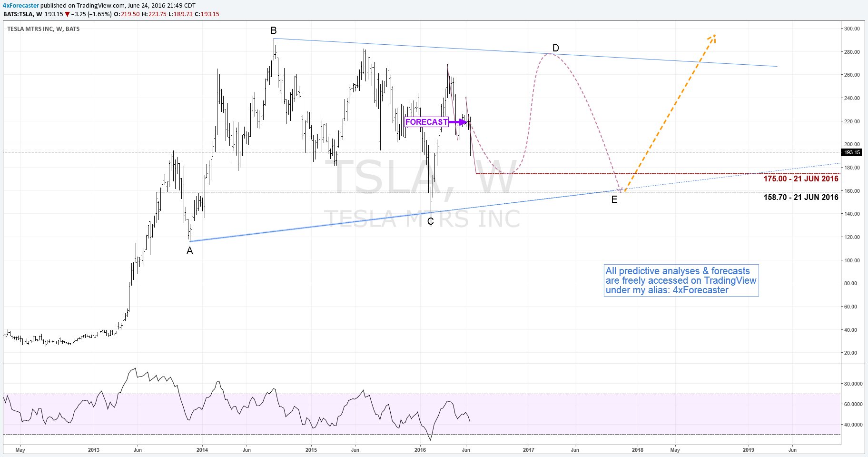The width and height of the screenshot is (868, 457).
Task: Click the 100.00 price axis label
Action: click(852, 260)
